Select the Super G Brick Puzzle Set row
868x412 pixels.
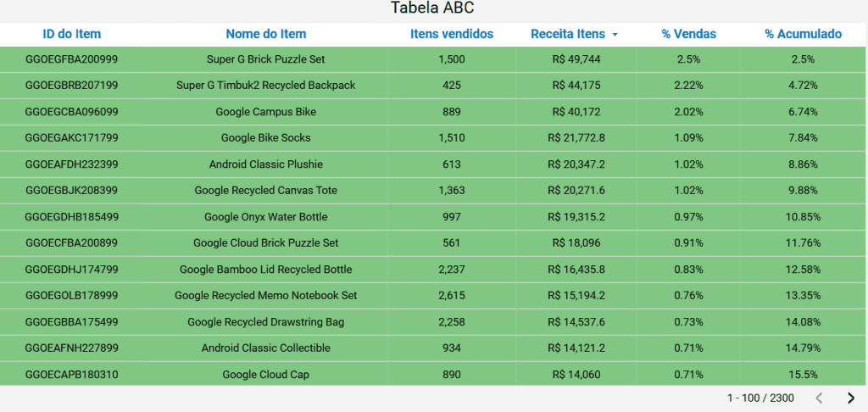pyautogui.click(x=266, y=59)
